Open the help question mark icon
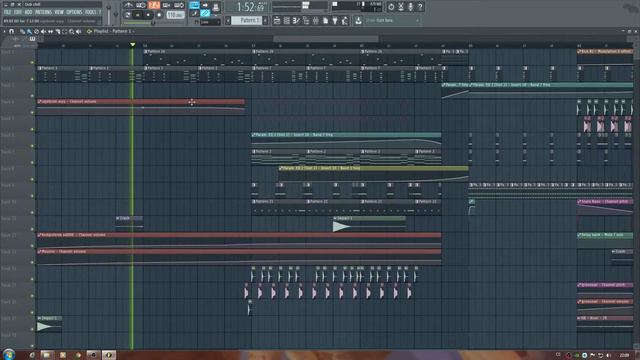Viewport: 640px width, 360px height. coord(420,7)
